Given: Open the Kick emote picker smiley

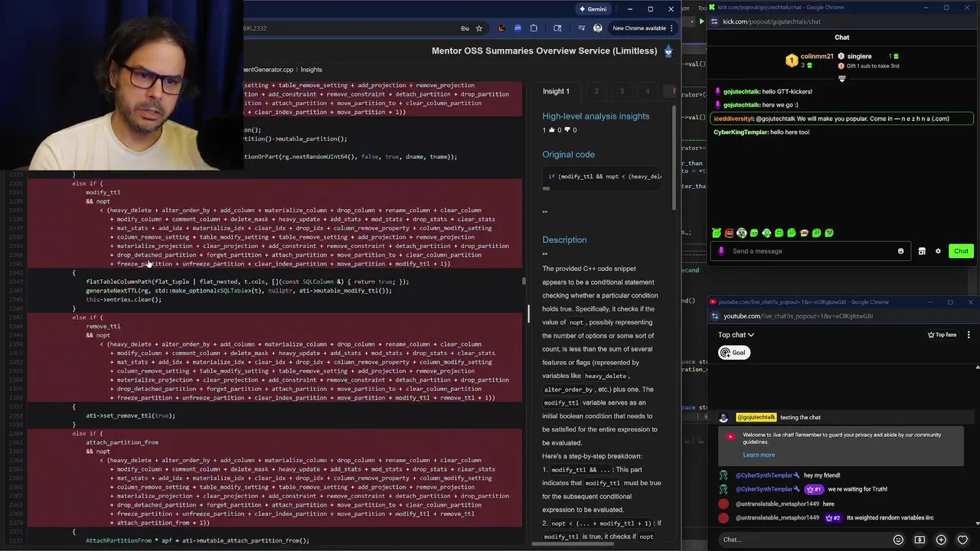Looking at the screenshot, I should click(x=900, y=251).
